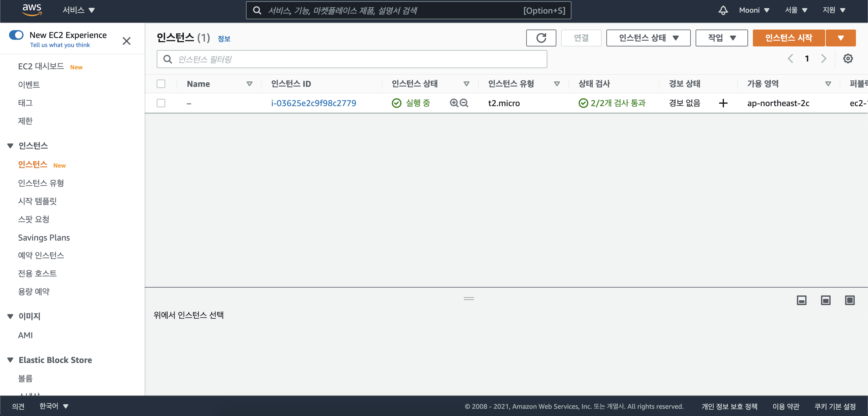Image resolution: width=868 pixels, height=416 pixels.
Task: Open Savings Plans in the sidebar
Action: coord(44,237)
